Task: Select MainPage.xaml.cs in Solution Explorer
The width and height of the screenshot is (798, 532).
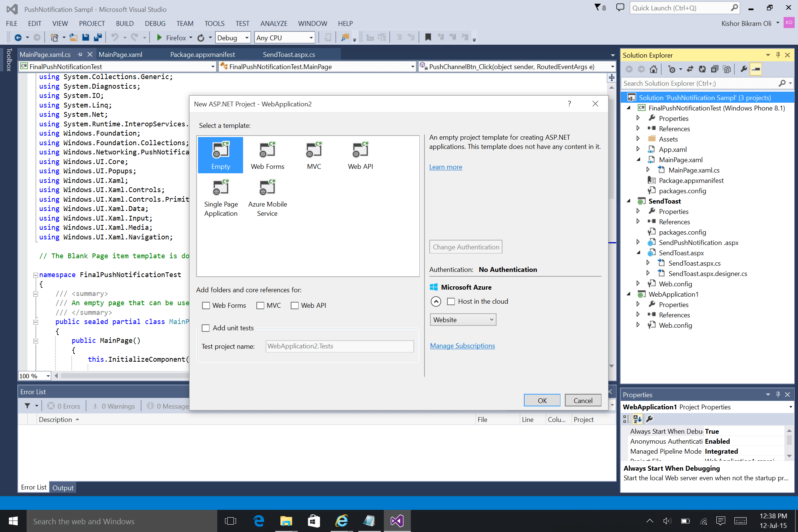Action: pyautogui.click(x=694, y=170)
